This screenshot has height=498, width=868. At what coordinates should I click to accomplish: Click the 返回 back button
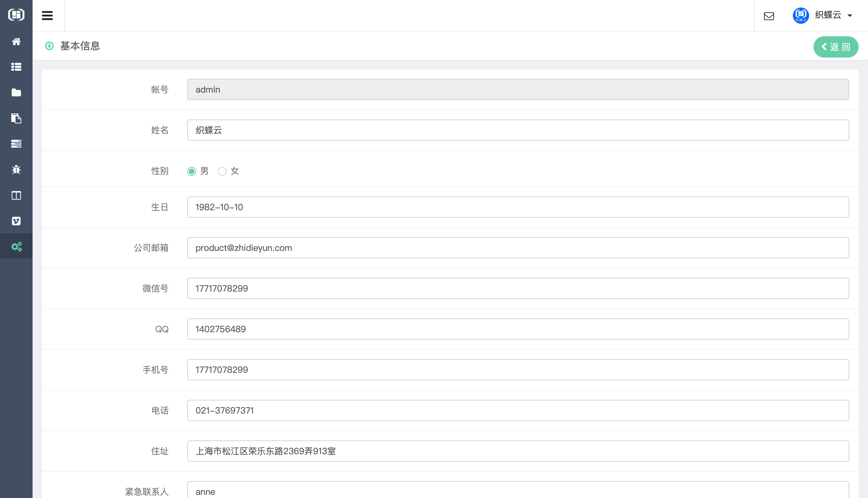point(835,47)
